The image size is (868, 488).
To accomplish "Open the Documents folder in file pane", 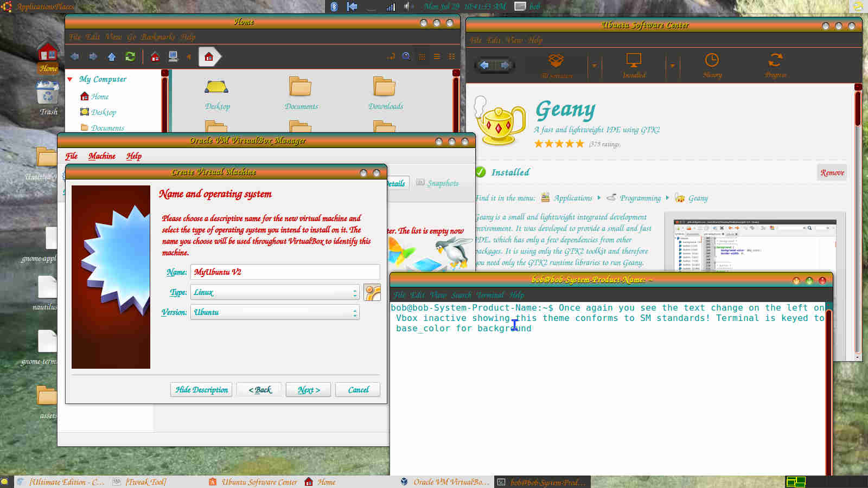I will tap(301, 94).
